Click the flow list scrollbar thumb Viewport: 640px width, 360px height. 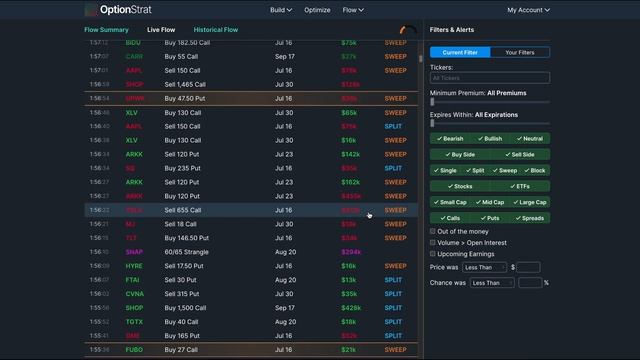pyautogui.click(x=420, y=58)
